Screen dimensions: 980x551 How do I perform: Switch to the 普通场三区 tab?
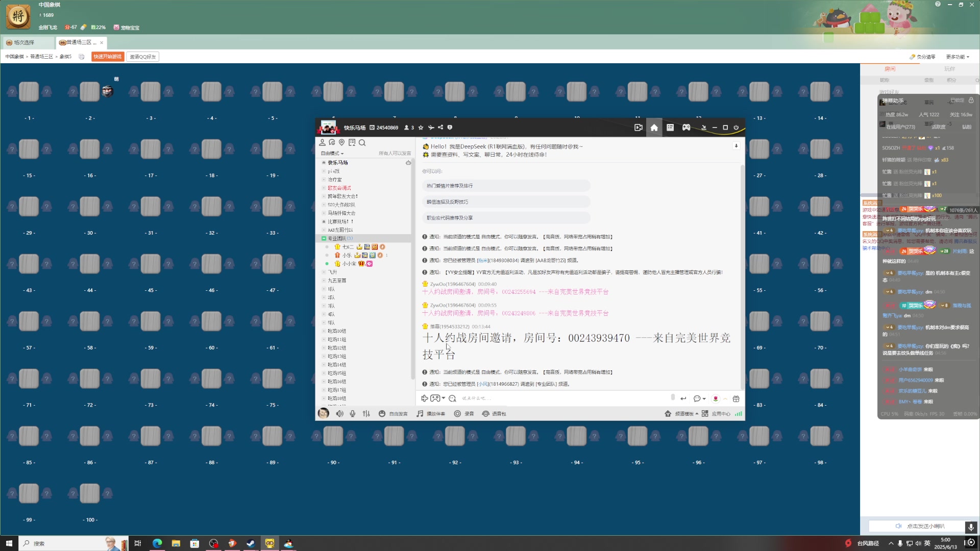(82, 42)
